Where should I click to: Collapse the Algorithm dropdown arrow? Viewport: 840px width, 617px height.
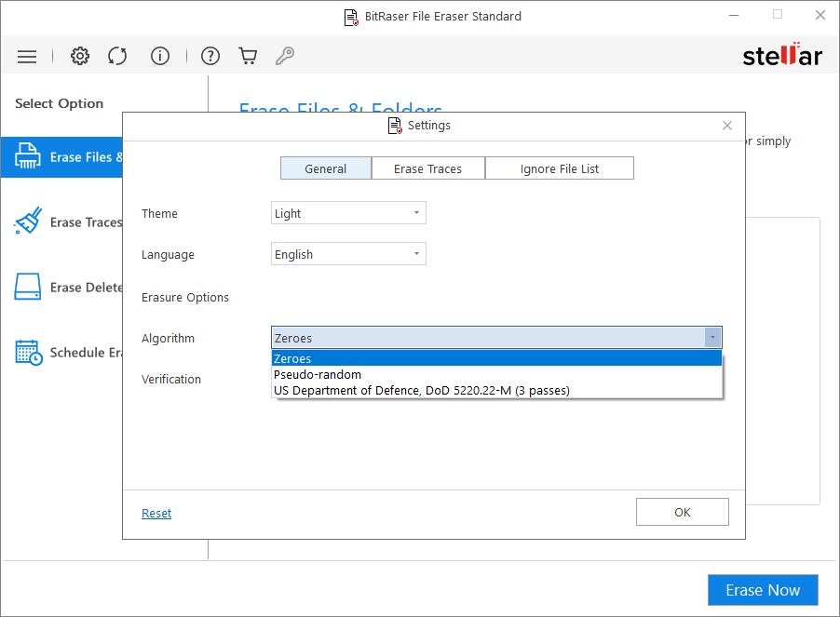click(x=712, y=338)
